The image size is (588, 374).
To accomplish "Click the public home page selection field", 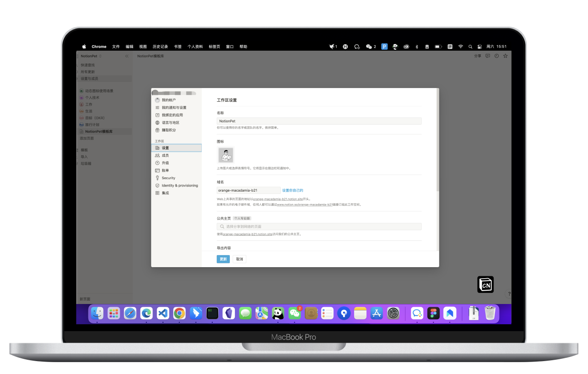I will coord(319,227).
